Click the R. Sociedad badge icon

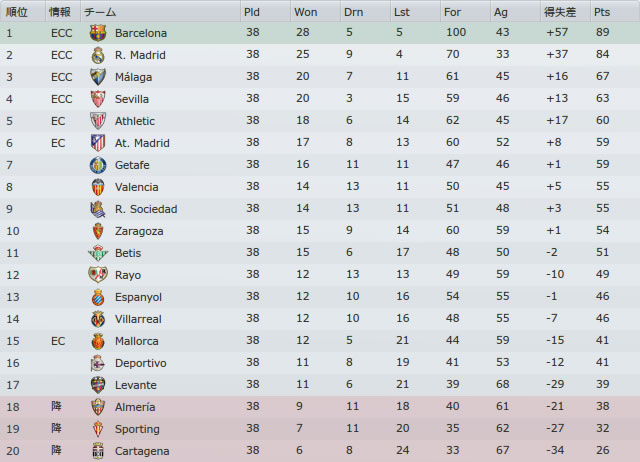pos(98,209)
